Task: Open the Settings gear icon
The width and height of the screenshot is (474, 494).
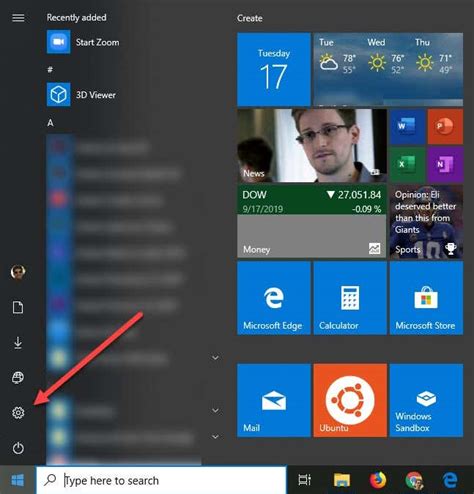Action: [x=18, y=413]
